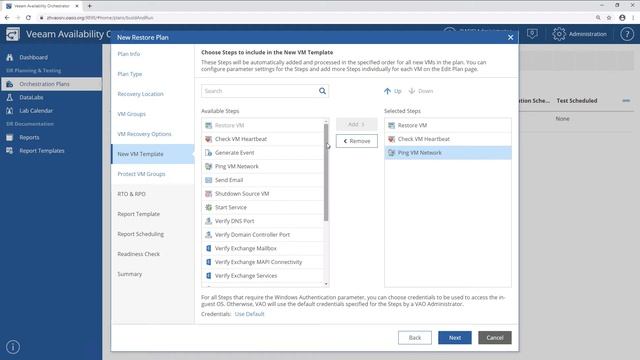Click the Lab Calendar icon
Image resolution: width=640 pixels, height=360 pixels.
[9, 111]
